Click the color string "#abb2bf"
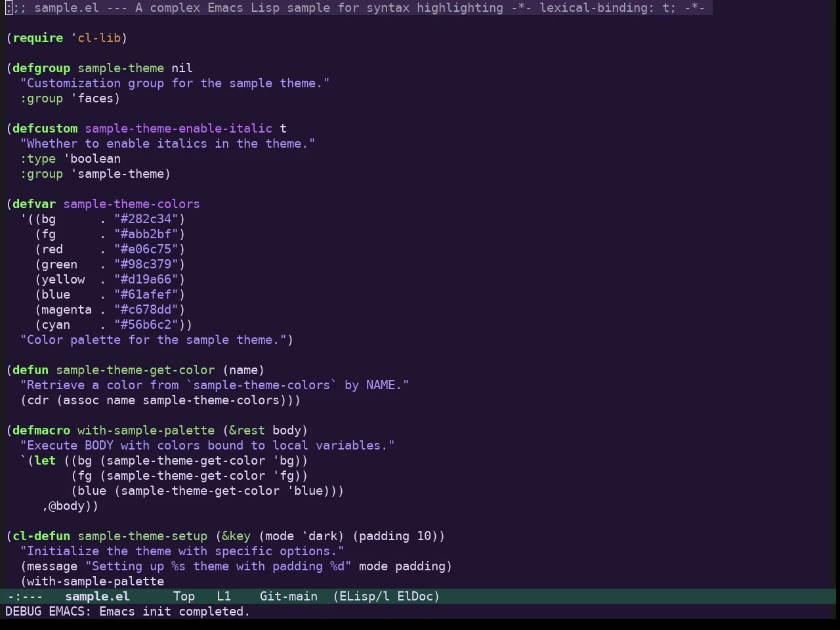 tap(146, 234)
